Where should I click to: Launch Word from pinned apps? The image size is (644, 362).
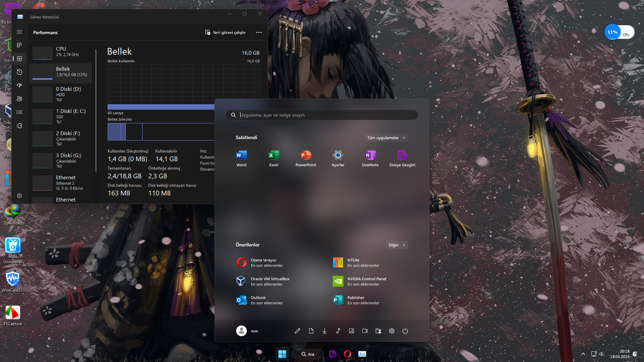(x=241, y=159)
